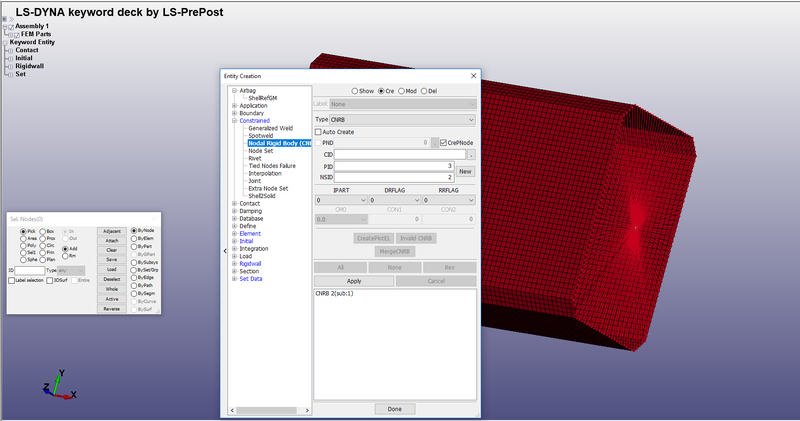
Task: Close the Entity Creation dialog
Action: pyautogui.click(x=473, y=76)
